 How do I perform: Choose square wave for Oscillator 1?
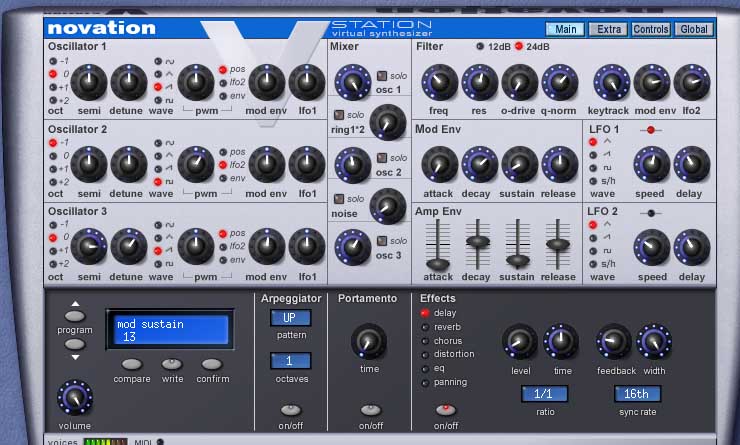pyautogui.click(x=158, y=100)
